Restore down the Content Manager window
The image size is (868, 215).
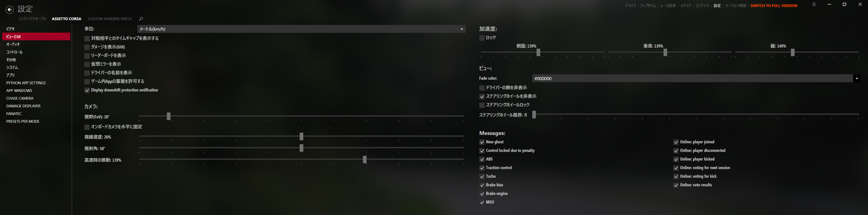coord(844,5)
